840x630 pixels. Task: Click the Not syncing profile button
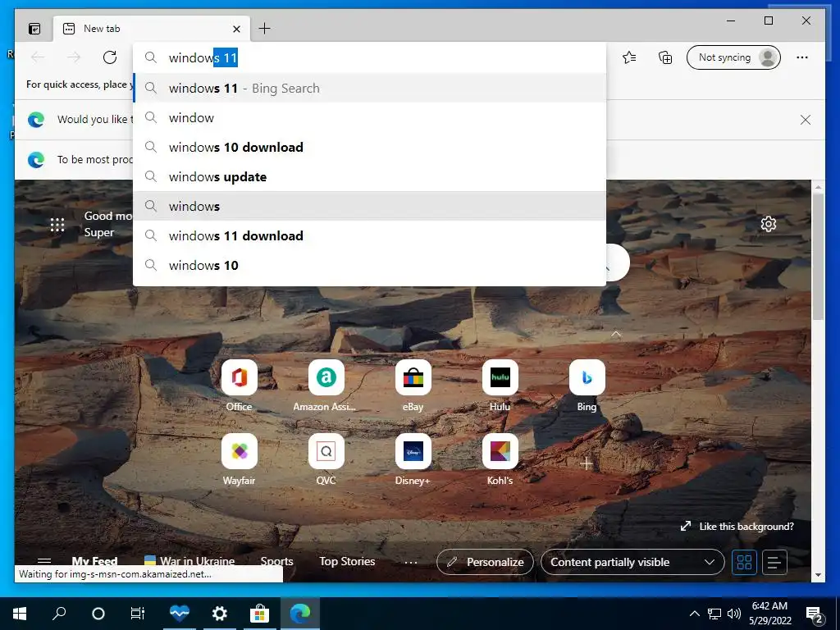click(733, 57)
